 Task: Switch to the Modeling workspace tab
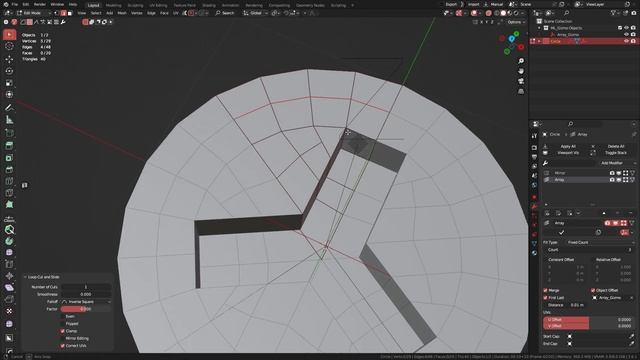click(x=113, y=5)
